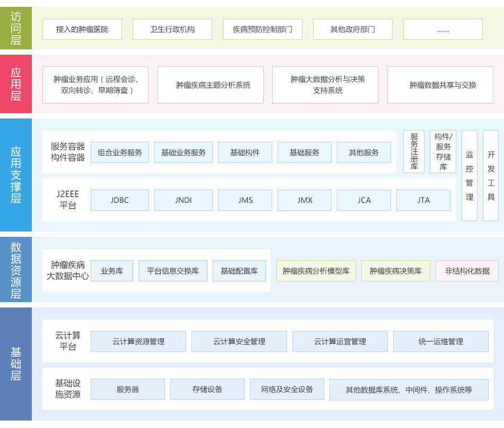Click the 卫生行政机构 box
Image resolution: width=504 pixels, height=428 pixels.
click(172, 29)
